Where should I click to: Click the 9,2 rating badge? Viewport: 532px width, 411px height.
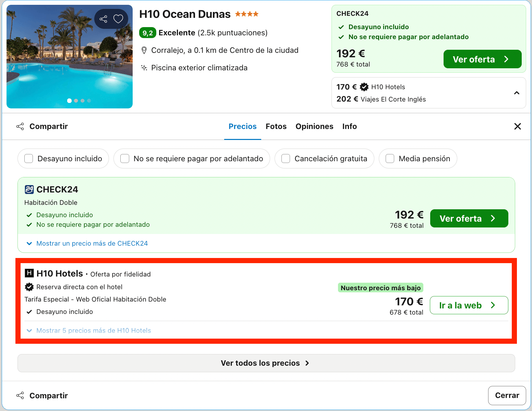pyautogui.click(x=148, y=33)
